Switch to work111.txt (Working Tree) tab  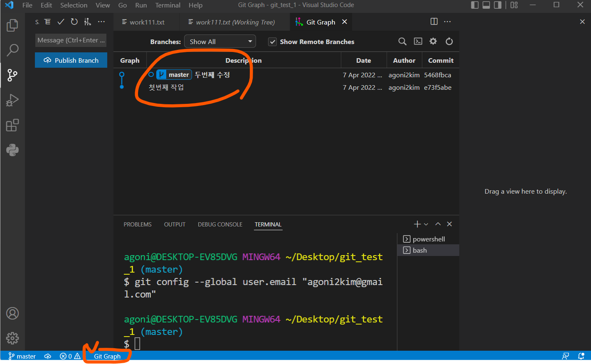[x=235, y=22]
